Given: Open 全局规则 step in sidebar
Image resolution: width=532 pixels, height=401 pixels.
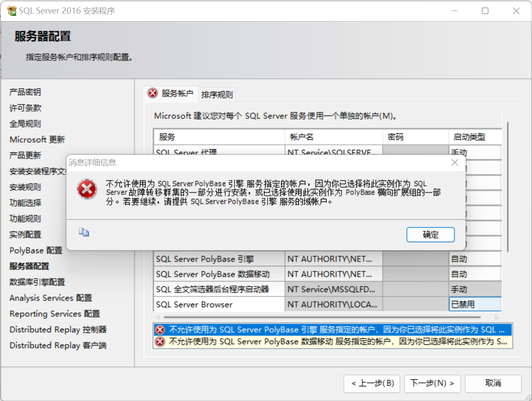Looking at the screenshot, I should coord(26,124).
